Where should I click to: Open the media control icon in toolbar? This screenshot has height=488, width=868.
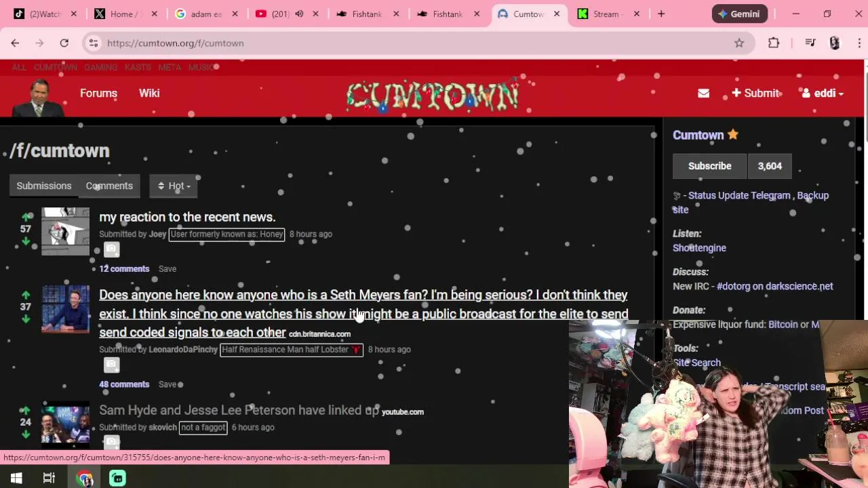pyautogui.click(x=810, y=43)
